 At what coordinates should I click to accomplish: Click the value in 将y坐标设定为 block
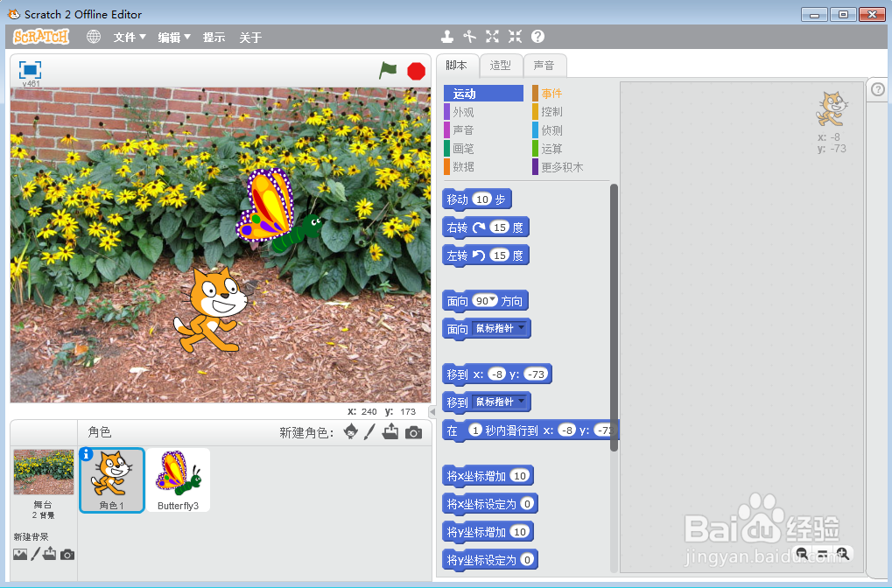pos(527,560)
